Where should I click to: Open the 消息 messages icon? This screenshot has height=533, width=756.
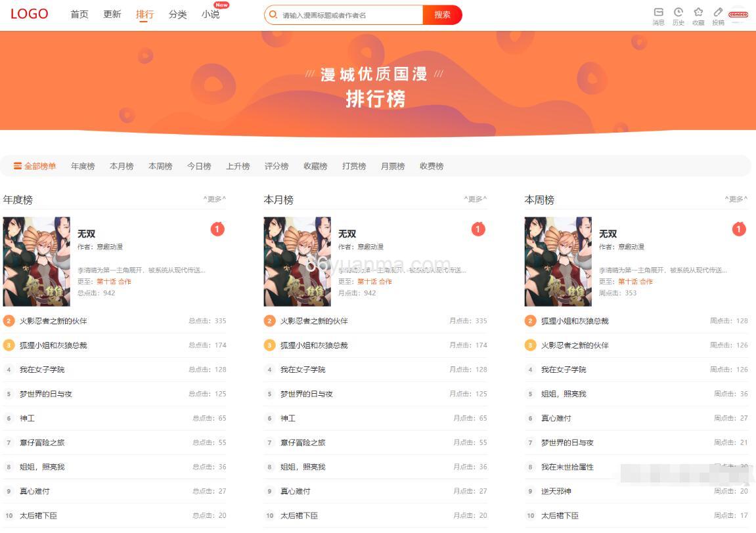tap(658, 12)
